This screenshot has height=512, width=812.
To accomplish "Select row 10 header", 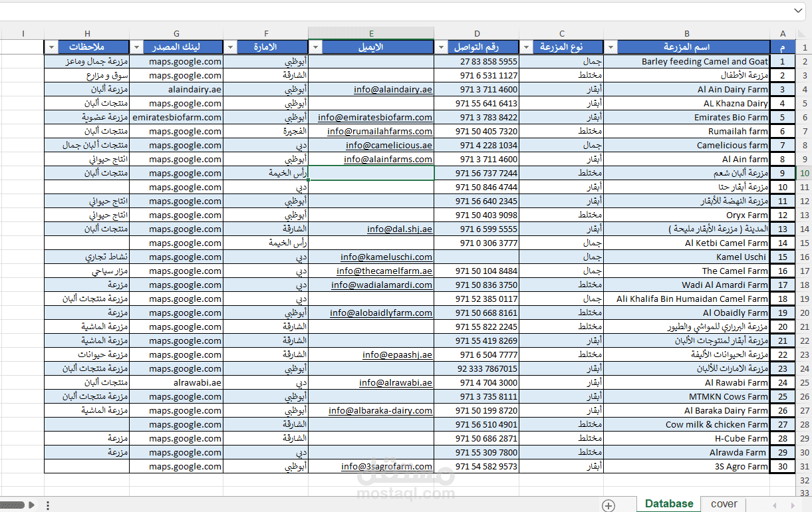I will (804, 173).
